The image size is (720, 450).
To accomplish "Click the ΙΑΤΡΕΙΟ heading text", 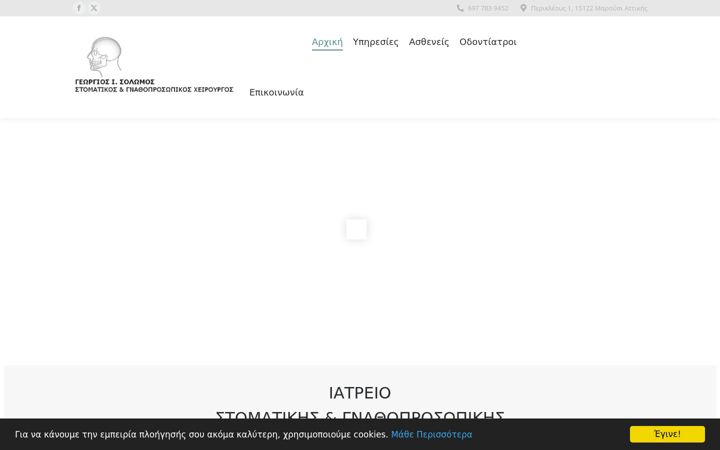I will (360, 393).
